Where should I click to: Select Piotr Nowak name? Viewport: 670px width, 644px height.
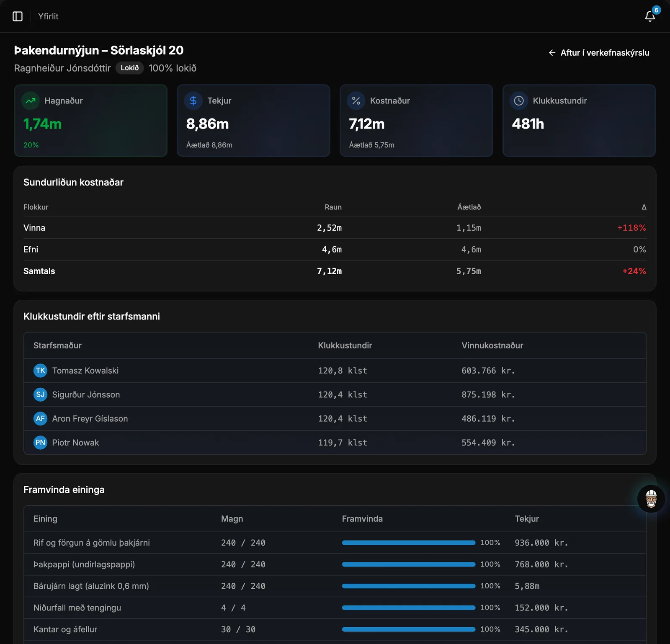75,443
